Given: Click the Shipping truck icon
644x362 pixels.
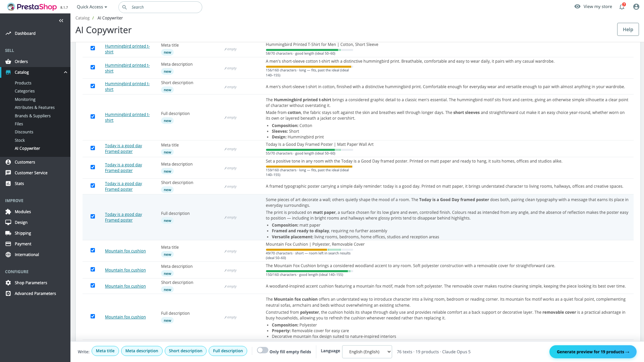Looking at the screenshot, I should 8,233.
